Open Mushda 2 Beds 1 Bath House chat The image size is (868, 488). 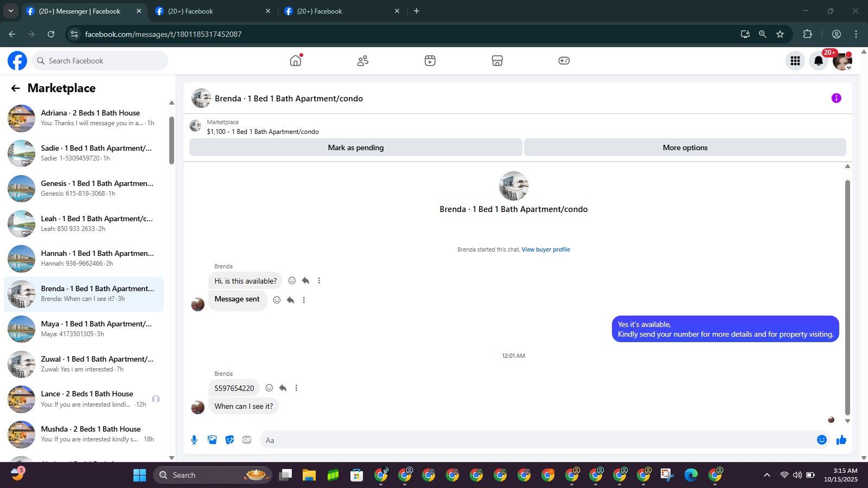(x=84, y=434)
